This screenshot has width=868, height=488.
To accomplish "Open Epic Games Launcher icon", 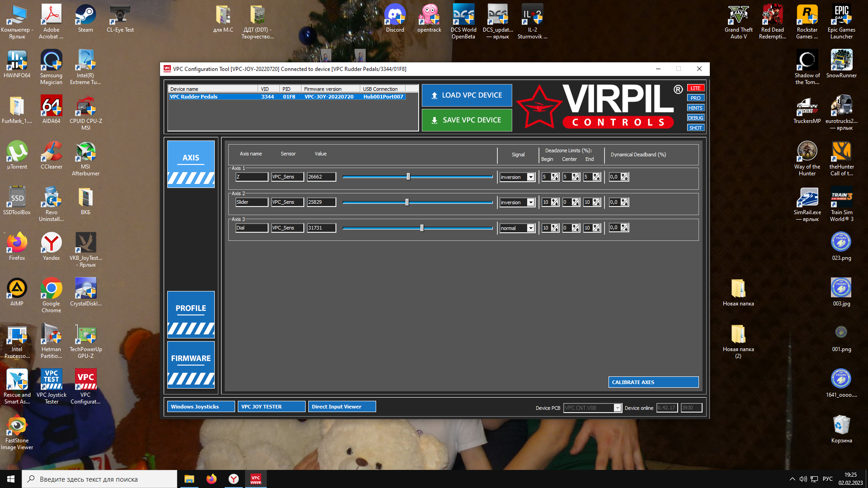I will click(841, 22).
